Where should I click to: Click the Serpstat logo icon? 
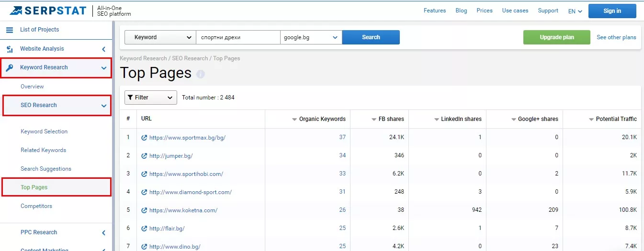click(16, 11)
